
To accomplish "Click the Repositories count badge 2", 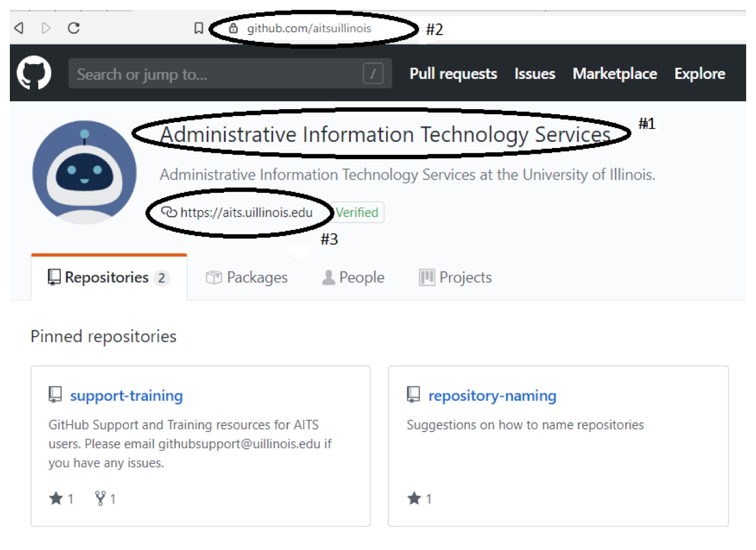I will tap(162, 278).
